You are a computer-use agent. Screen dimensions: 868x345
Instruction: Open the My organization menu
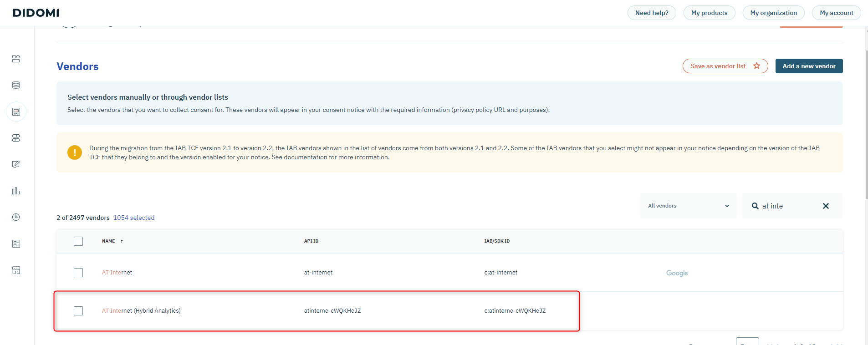coord(773,13)
